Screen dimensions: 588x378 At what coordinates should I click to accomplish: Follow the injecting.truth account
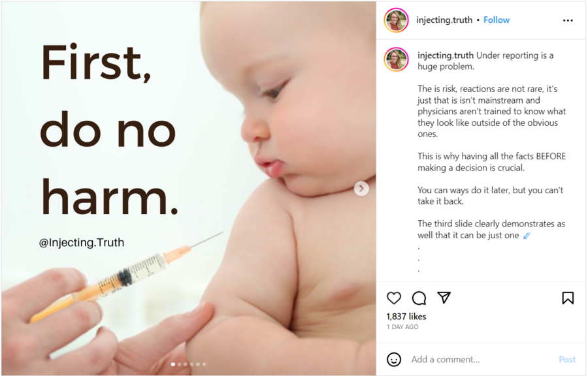tap(496, 20)
